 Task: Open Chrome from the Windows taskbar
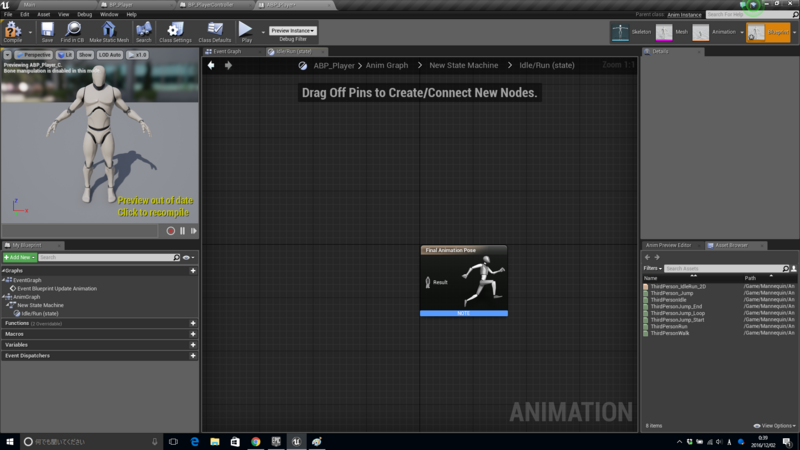tap(256, 441)
